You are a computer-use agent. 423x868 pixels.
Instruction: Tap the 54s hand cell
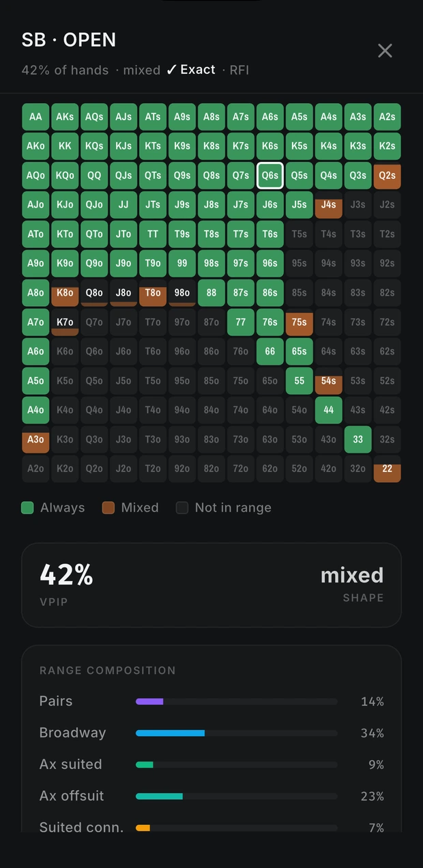pos(329,381)
